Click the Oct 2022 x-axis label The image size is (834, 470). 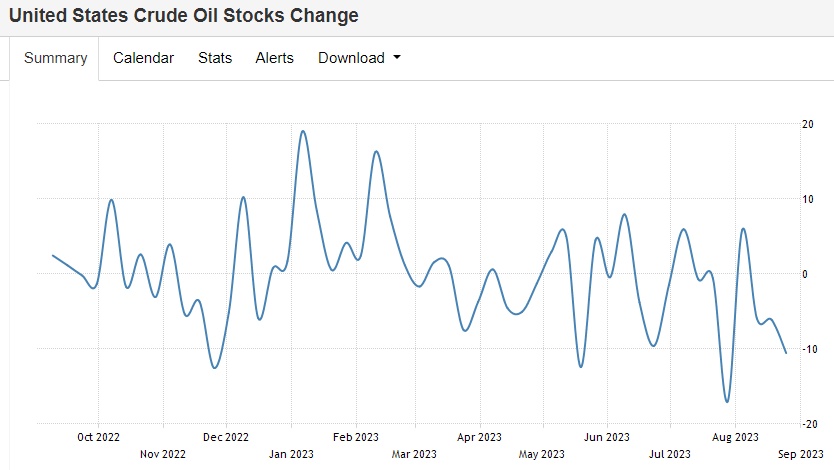[x=98, y=437]
